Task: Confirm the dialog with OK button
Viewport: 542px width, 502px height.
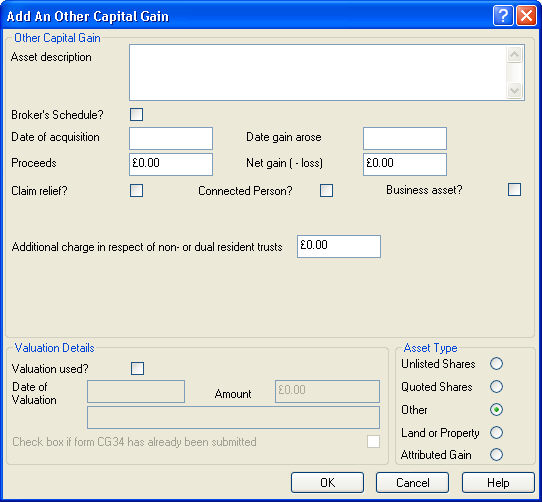Action: pyautogui.click(x=327, y=483)
